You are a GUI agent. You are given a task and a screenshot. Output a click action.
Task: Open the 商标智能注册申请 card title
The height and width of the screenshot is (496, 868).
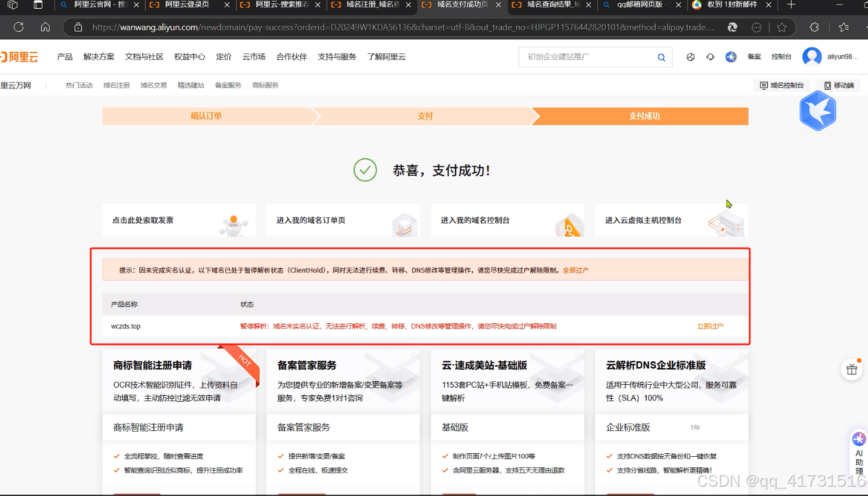(x=153, y=365)
